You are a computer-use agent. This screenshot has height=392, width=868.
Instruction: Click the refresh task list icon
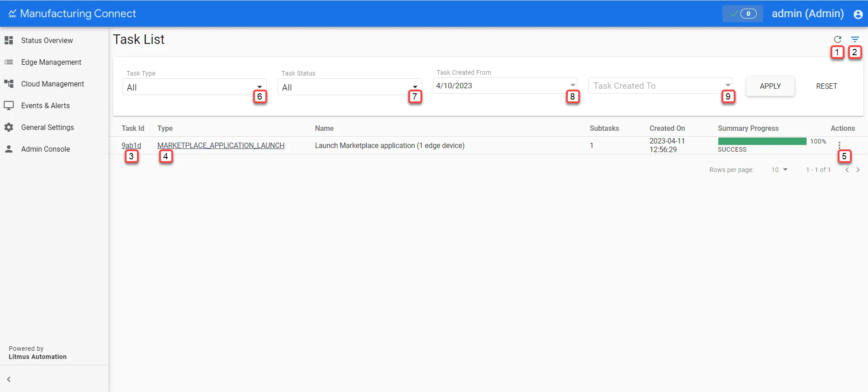point(838,39)
